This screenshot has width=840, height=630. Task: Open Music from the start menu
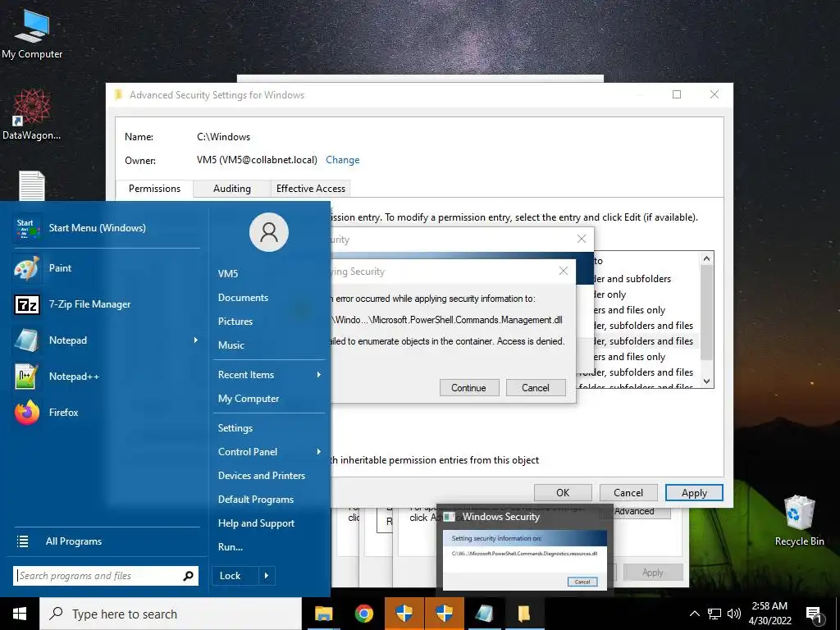point(231,345)
